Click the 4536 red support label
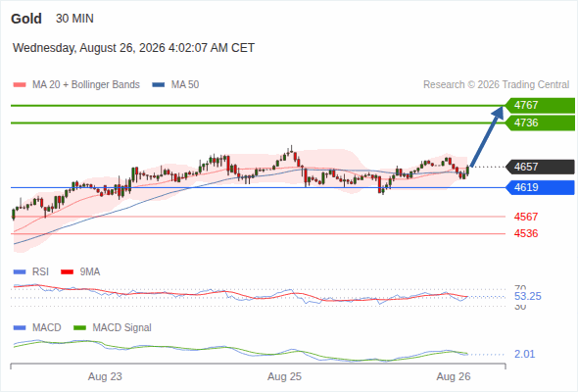The height and width of the screenshot is (392, 578). (x=526, y=233)
